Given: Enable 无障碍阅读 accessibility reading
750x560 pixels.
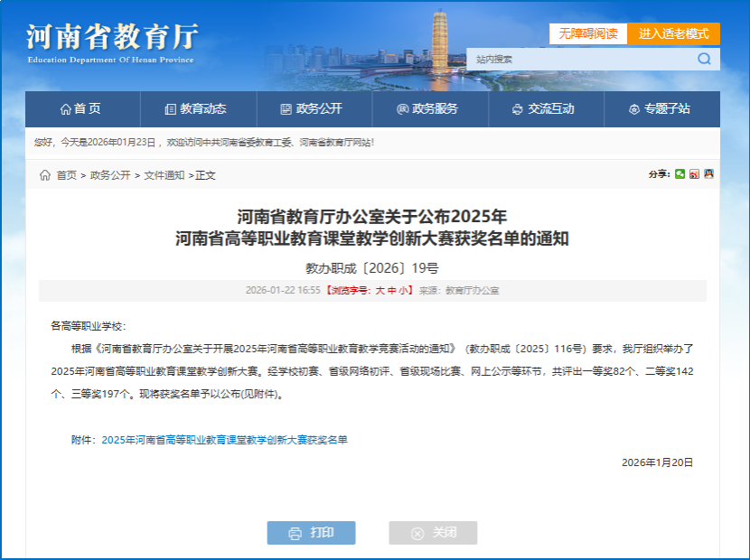Looking at the screenshot, I should (587, 33).
